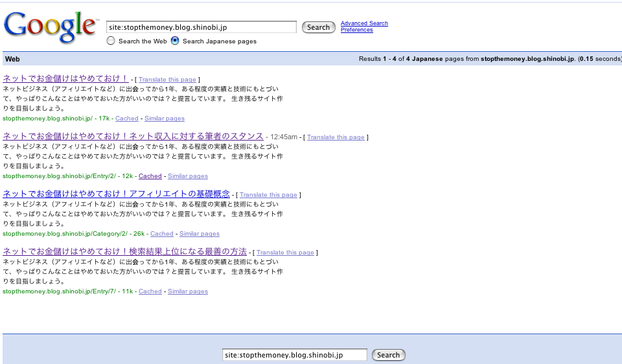The image size is (622, 364).
Task: Select the 'Search Japanese pages' radio button
Action: (x=175, y=41)
